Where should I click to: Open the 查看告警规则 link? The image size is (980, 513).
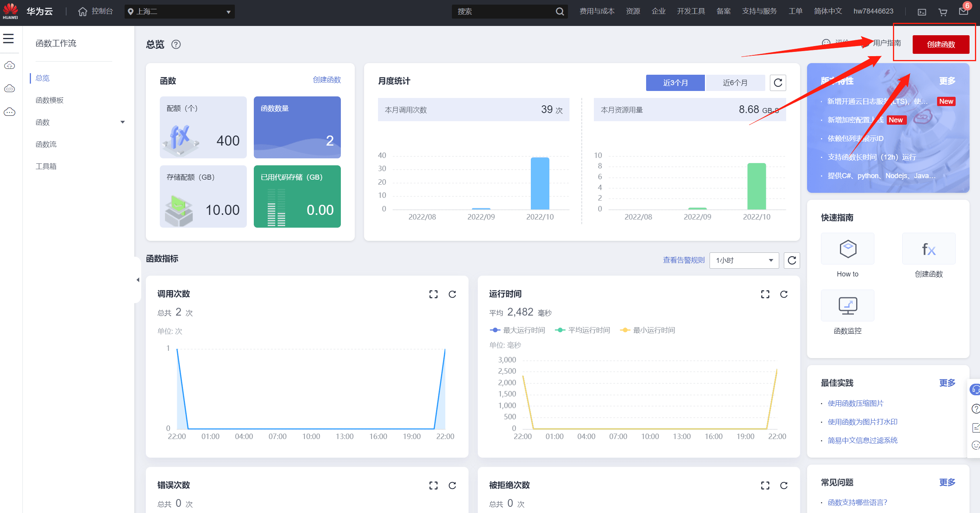pyautogui.click(x=684, y=260)
